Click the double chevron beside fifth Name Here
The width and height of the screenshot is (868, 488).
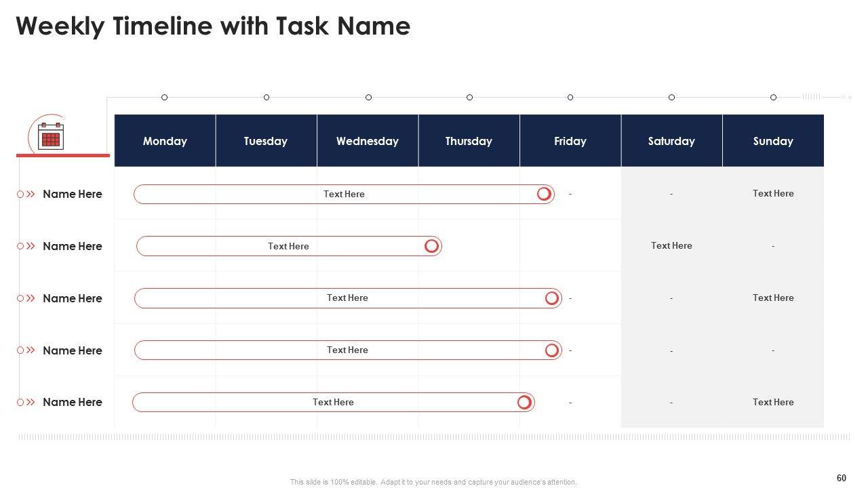click(31, 402)
